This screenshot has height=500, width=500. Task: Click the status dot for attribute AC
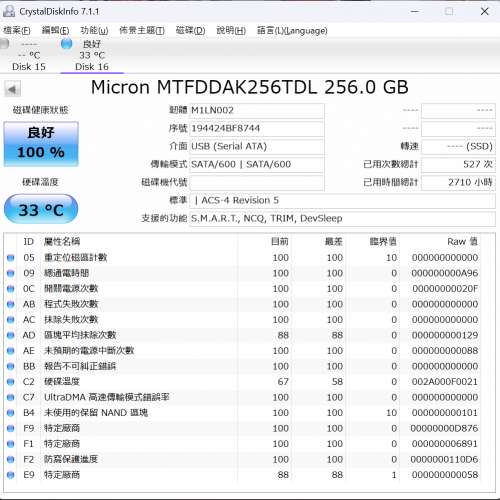pyautogui.click(x=11, y=320)
